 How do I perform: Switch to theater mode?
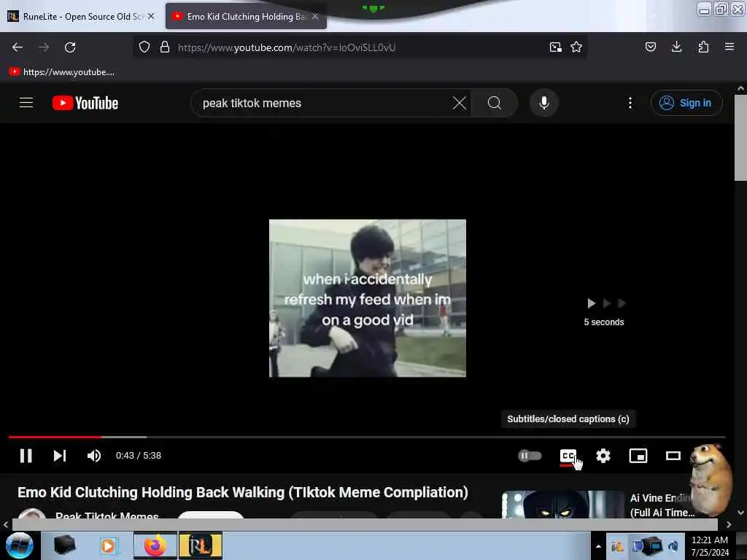pos(673,456)
